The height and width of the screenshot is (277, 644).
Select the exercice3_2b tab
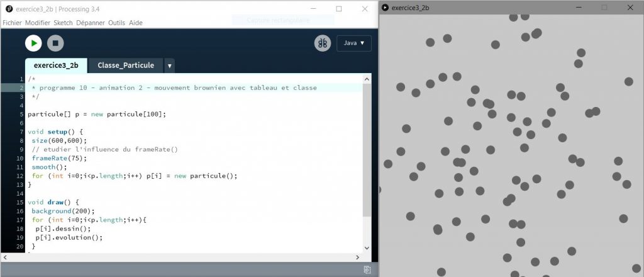[x=57, y=65]
